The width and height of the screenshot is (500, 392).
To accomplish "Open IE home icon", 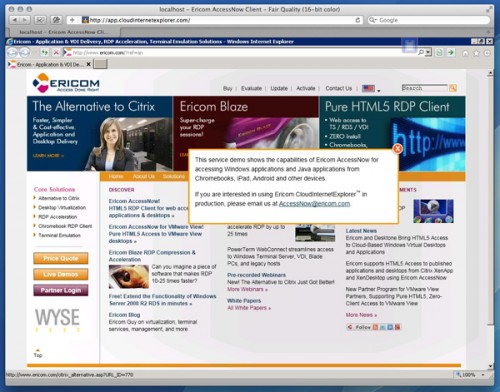I will click(465, 53).
